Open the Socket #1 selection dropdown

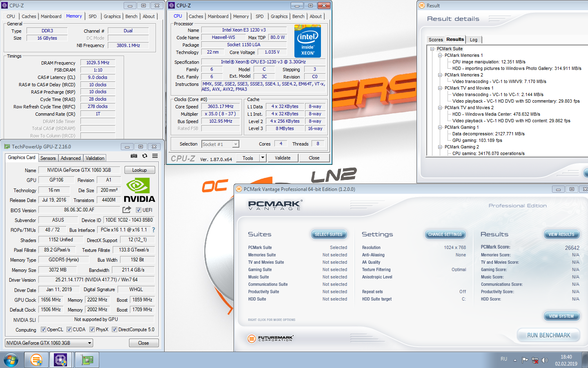[x=220, y=144]
